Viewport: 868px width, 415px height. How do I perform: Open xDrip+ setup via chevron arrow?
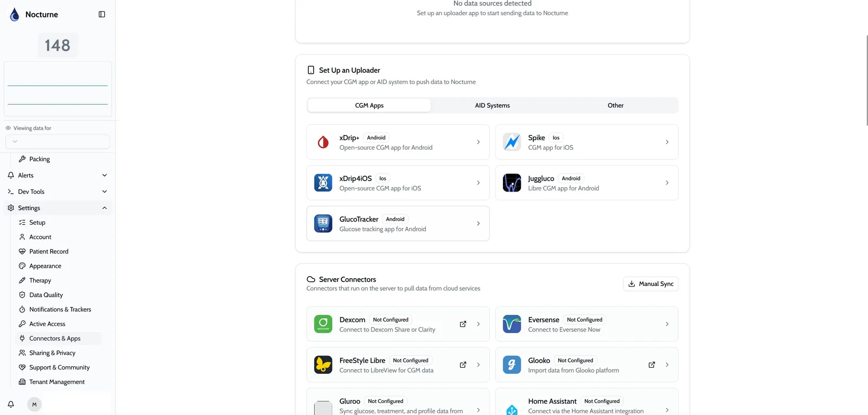pyautogui.click(x=478, y=142)
